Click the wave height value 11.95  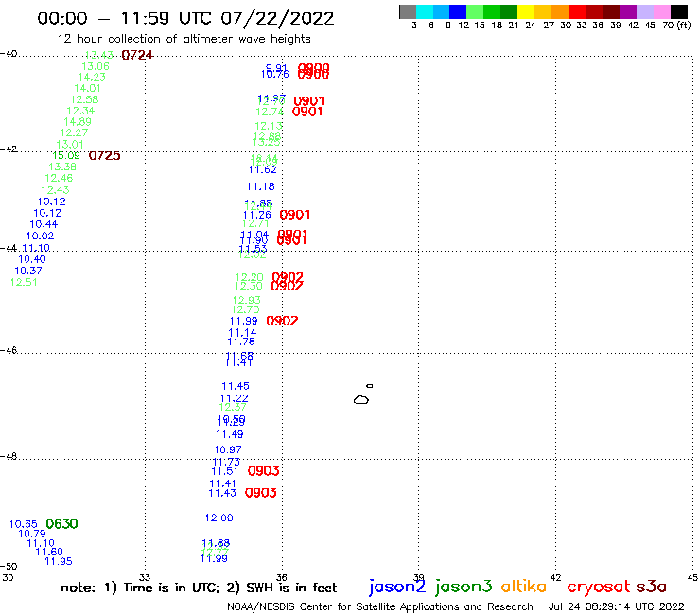(59, 561)
